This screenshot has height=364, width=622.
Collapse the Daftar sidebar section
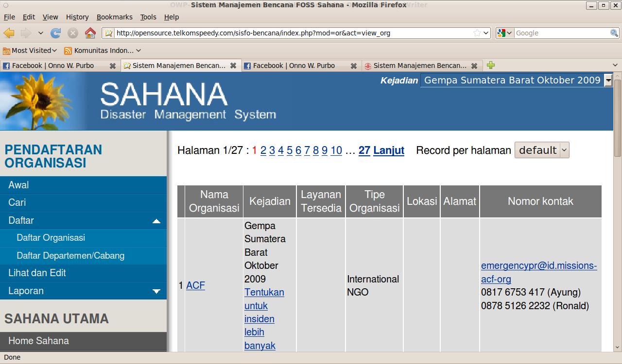point(156,221)
